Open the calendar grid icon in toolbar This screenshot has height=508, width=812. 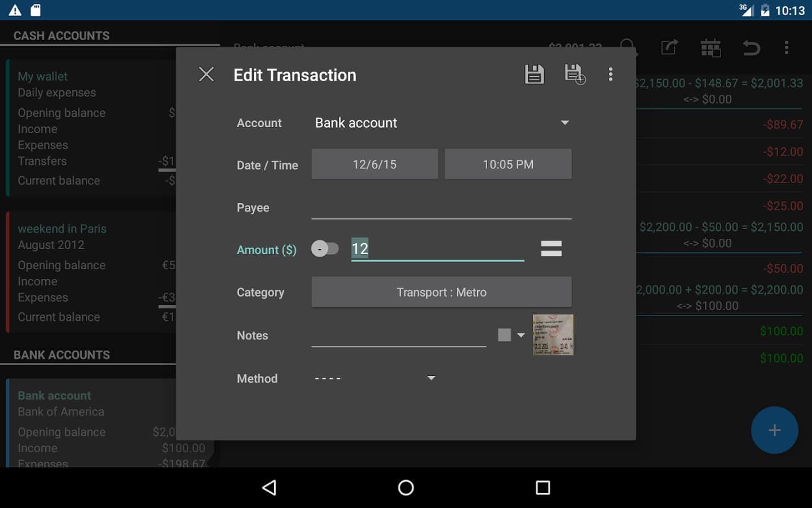(x=710, y=48)
